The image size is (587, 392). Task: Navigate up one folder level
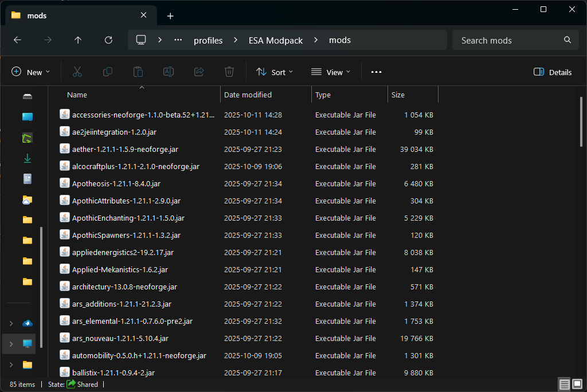(x=78, y=40)
